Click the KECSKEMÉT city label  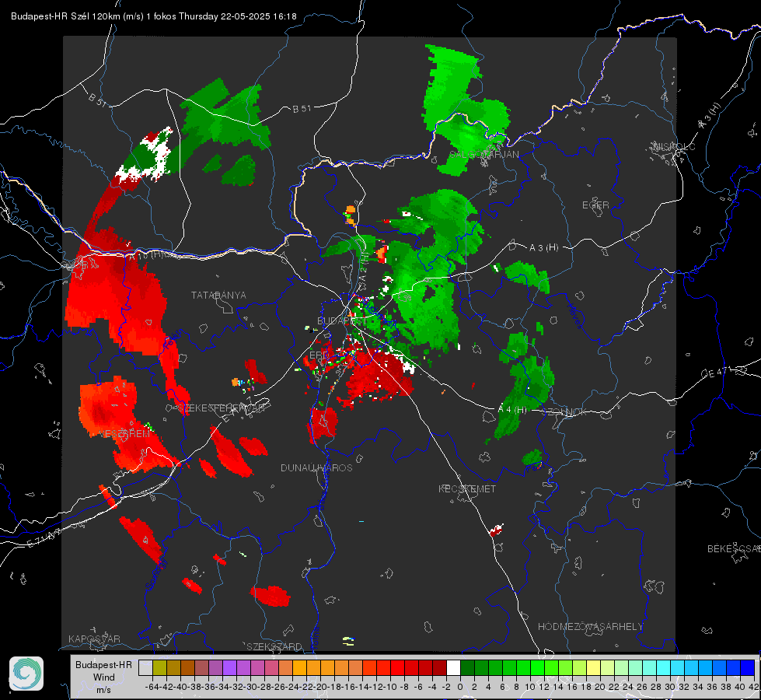click(467, 488)
